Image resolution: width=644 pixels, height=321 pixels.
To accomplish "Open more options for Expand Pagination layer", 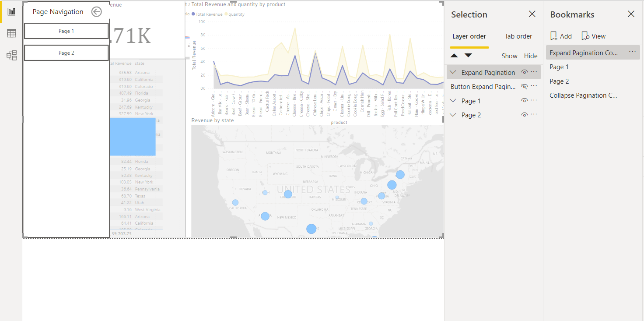I will 534,72.
